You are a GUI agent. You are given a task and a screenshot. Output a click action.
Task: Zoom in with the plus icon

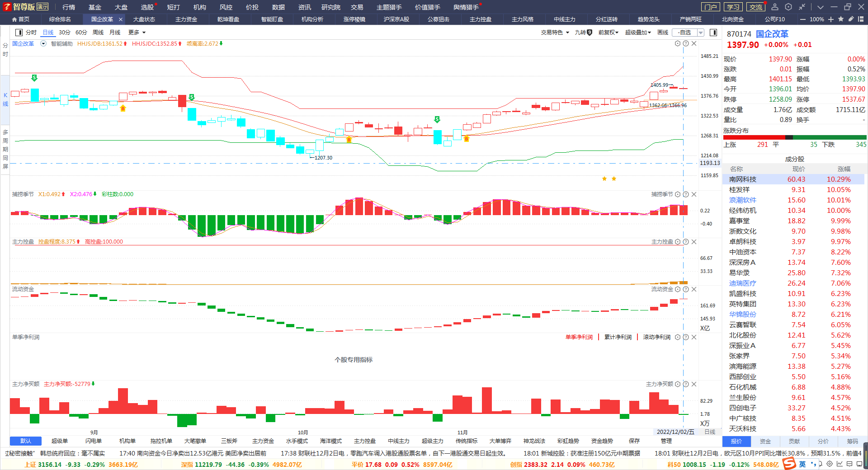point(831,19)
